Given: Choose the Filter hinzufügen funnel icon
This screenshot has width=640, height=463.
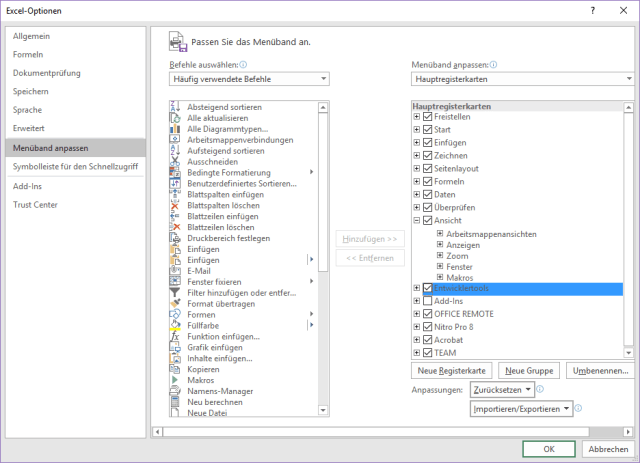Looking at the screenshot, I should (176, 292).
